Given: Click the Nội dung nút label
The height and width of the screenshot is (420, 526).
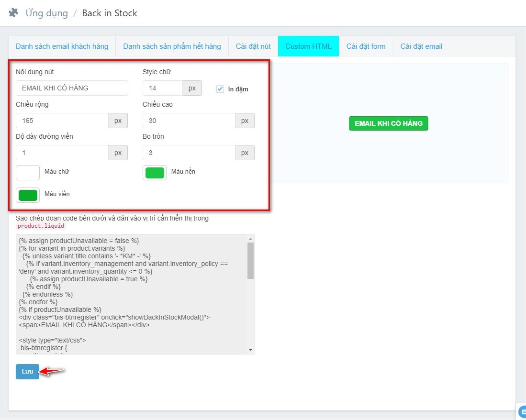Looking at the screenshot, I should click(35, 72).
